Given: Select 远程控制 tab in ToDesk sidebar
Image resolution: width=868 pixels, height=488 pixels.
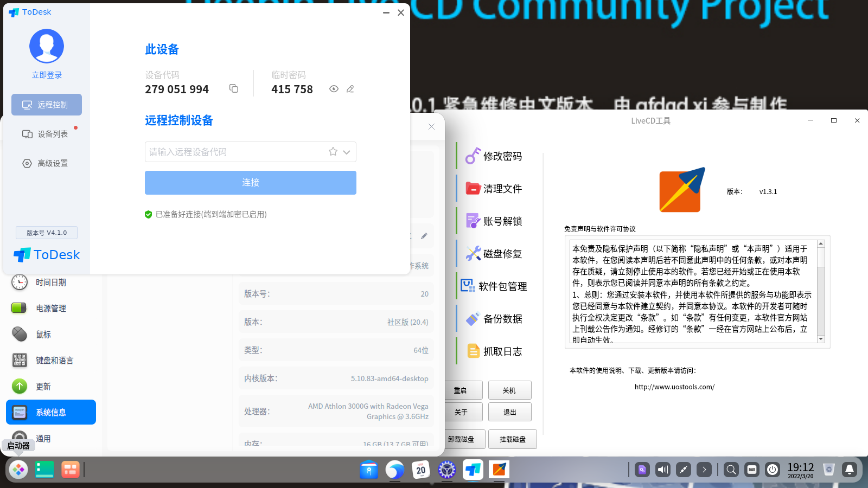Looking at the screenshot, I should [x=47, y=105].
